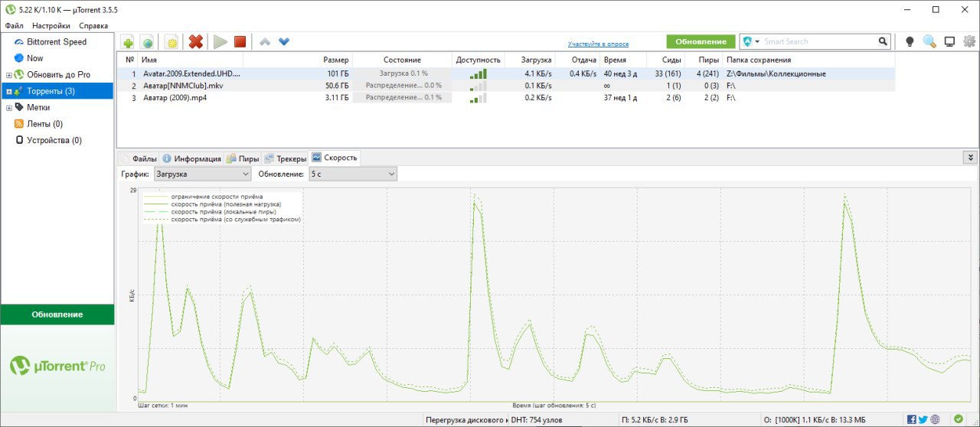The width and height of the screenshot is (980, 427).
Task: Select Ленты (0) in sidebar
Action: (x=44, y=124)
